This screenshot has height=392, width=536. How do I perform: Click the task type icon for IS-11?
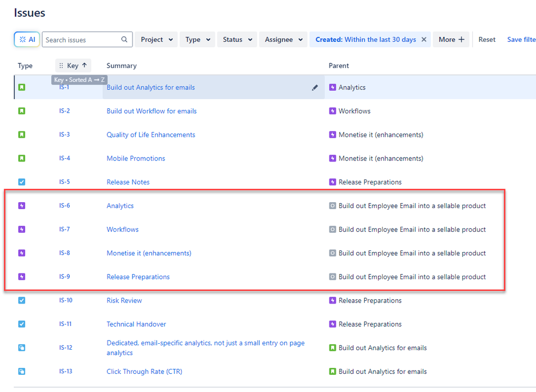point(21,324)
